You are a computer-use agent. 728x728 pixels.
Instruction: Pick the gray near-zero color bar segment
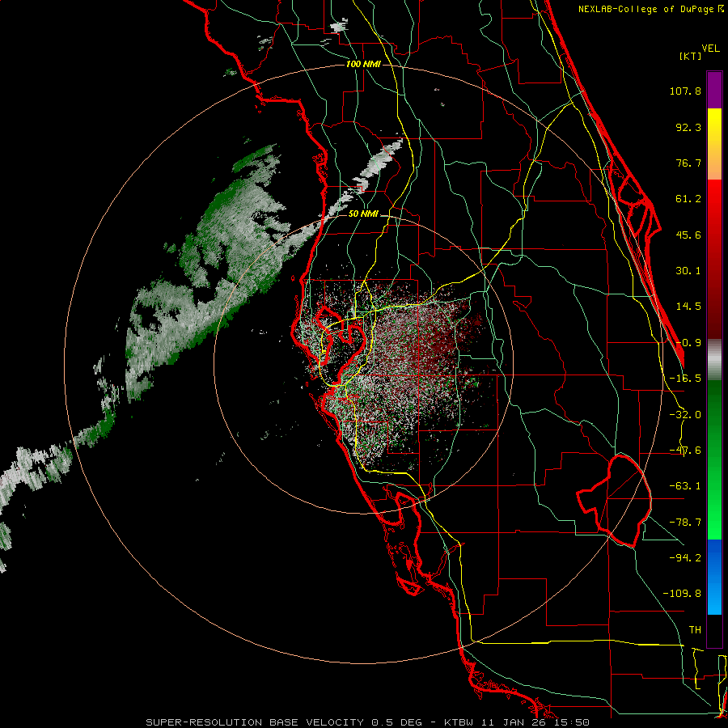[714, 360]
